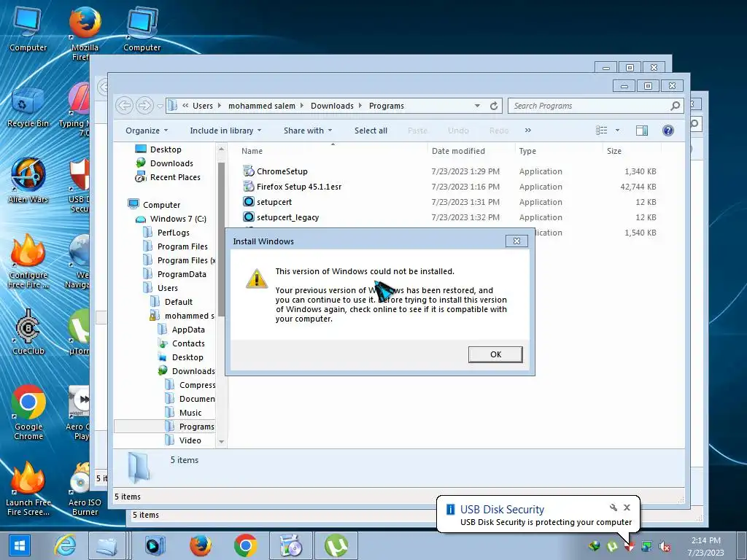Open recent locations dropdown beside the Forward arrow
Viewport: 747px width, 560px height.
(160, 106)
